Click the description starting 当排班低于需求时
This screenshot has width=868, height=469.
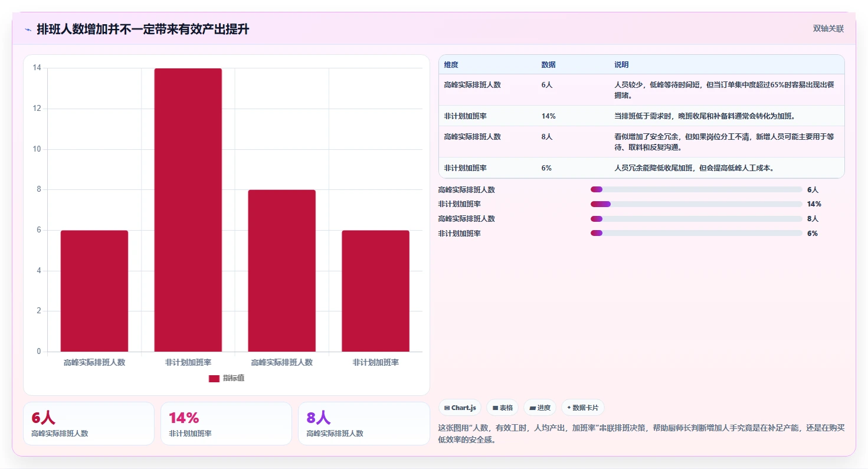[x=705, y=116]
